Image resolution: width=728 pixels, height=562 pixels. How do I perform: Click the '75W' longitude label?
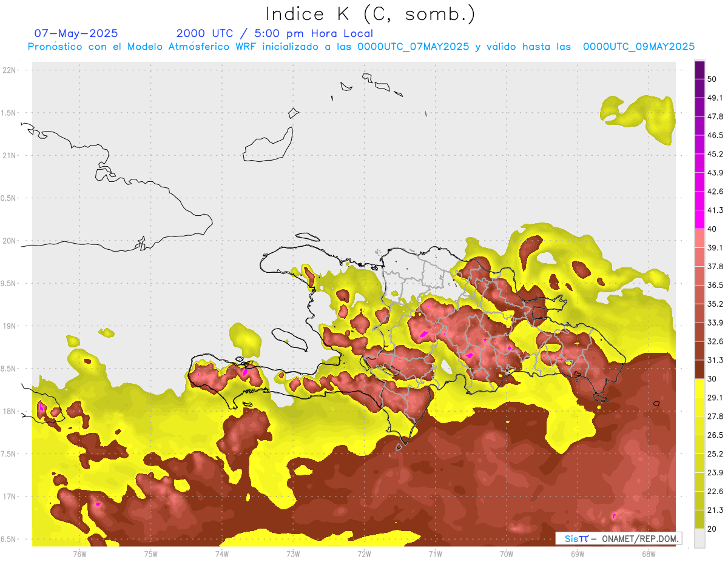(151, 554)
